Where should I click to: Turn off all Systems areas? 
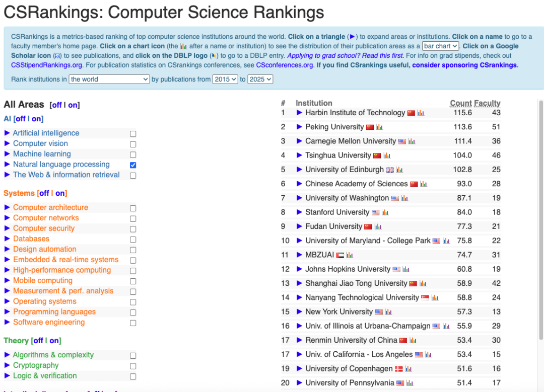point(44,193)
